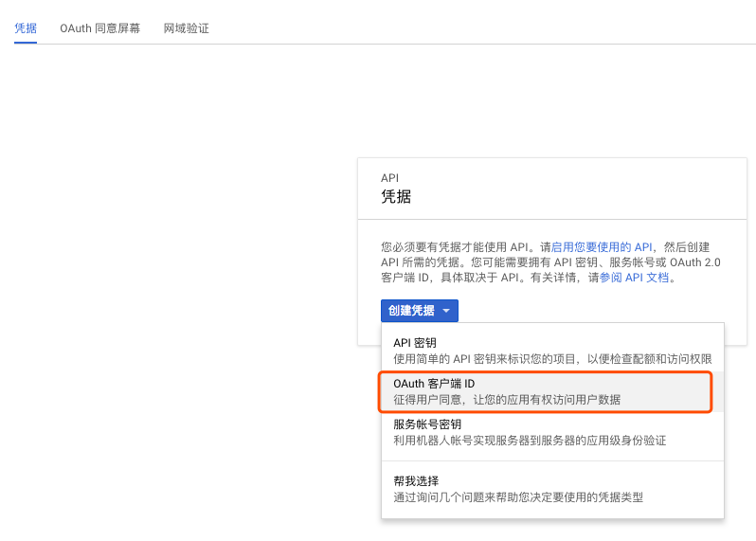Screen dimensions: 756x541
Task: Select 服务帐号密钥 option
Action: pos(427,424)
